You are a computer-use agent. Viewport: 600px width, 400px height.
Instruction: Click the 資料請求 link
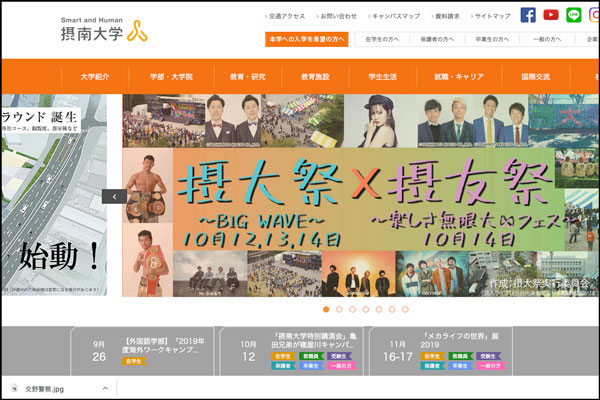(447, 17)
